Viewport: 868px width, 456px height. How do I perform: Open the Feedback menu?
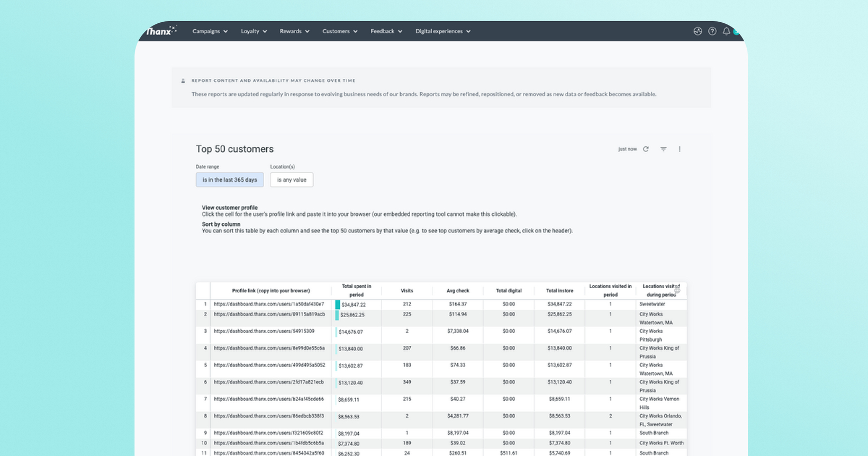386,31
